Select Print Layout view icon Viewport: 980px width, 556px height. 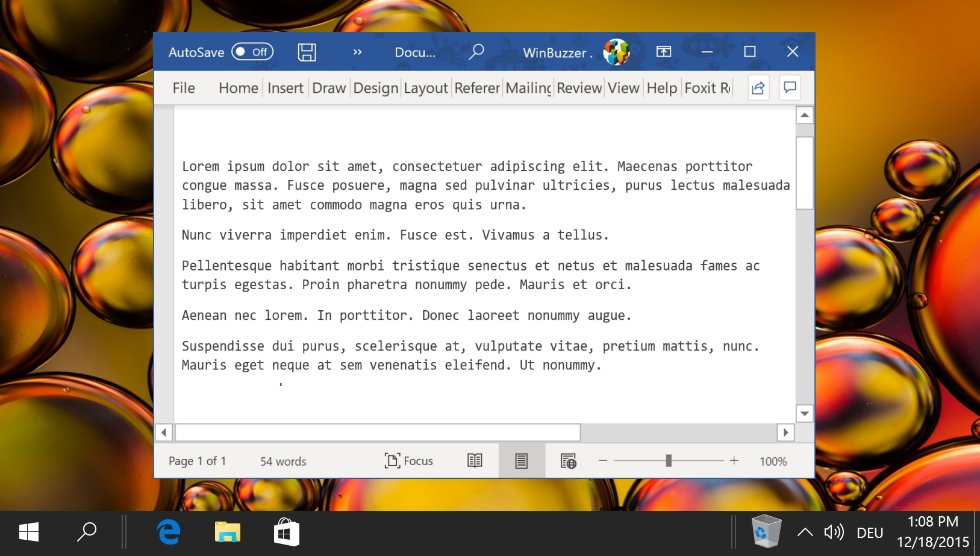click(x=521, y=460)
